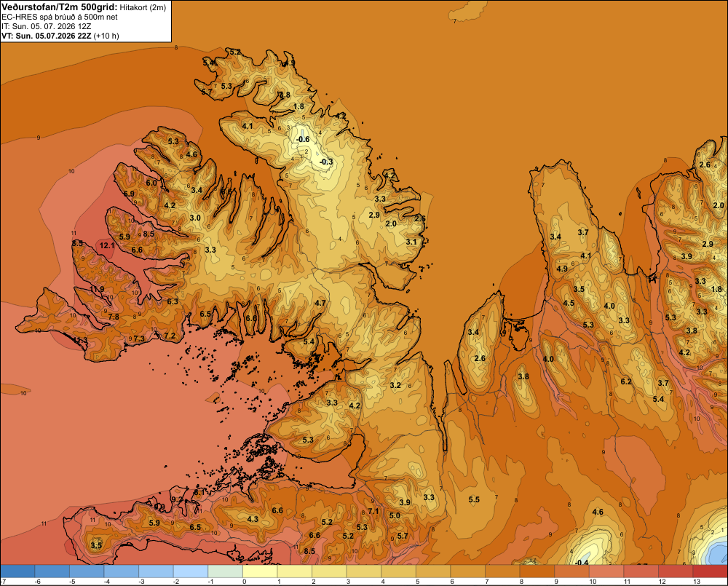Viewport: 728px width, 586px height.
Task: Select the 7.8 temperature label
Action: click(114, 317)
